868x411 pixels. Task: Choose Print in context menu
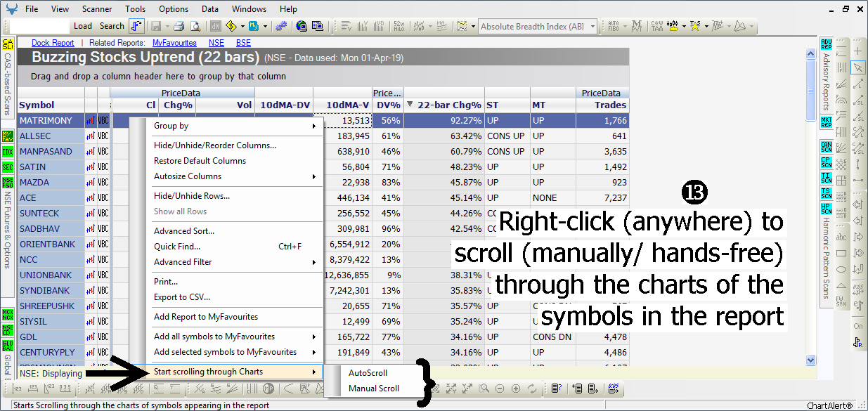click(x=235, y=282)
